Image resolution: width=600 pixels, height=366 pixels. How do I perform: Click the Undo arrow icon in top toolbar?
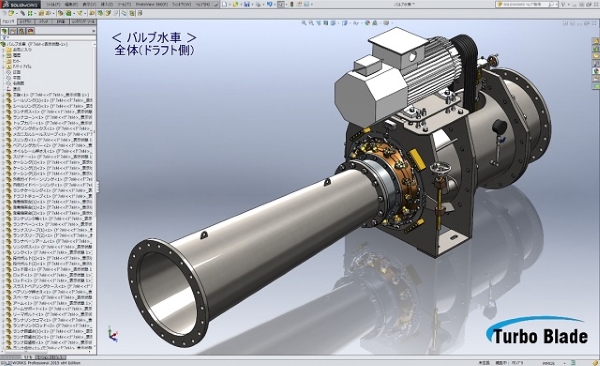coord(269,4)
